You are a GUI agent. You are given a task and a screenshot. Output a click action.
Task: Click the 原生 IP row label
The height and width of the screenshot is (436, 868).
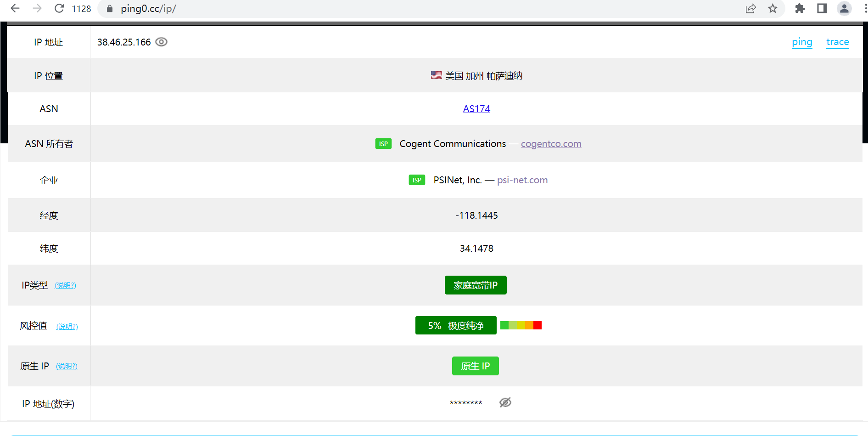[x=34, y=366]
